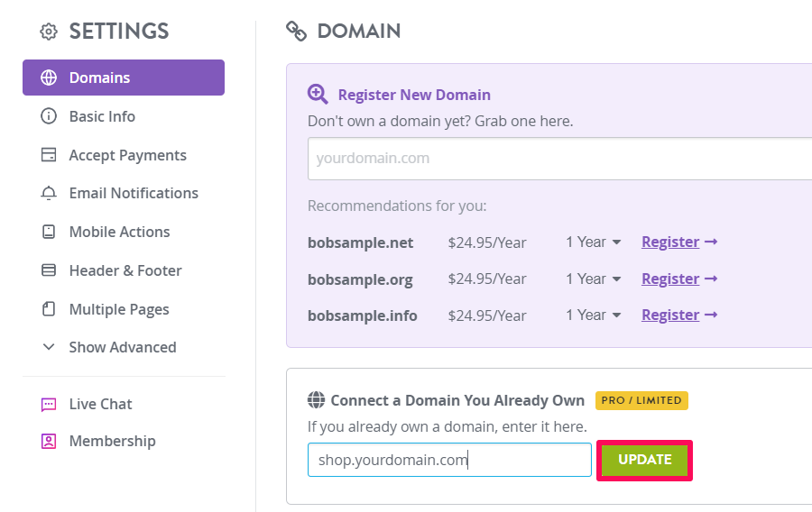Click the Membership profile icon

pos(49,441)
